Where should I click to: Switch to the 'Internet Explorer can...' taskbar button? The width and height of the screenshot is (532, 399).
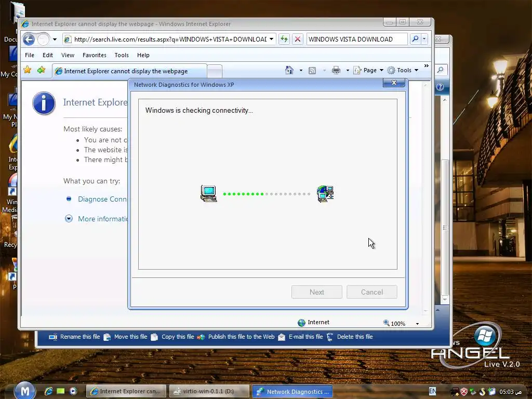[126, 391]
